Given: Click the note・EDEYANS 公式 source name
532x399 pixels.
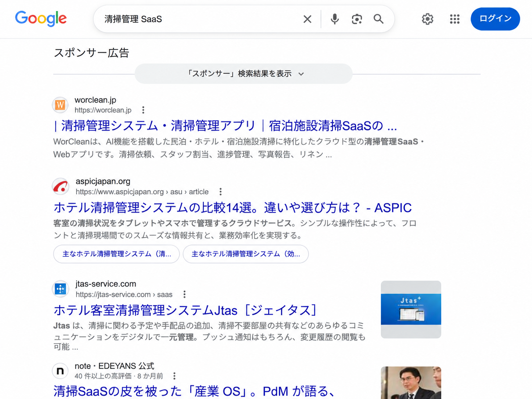Looking at the screenshot, I should coord(114,366).
